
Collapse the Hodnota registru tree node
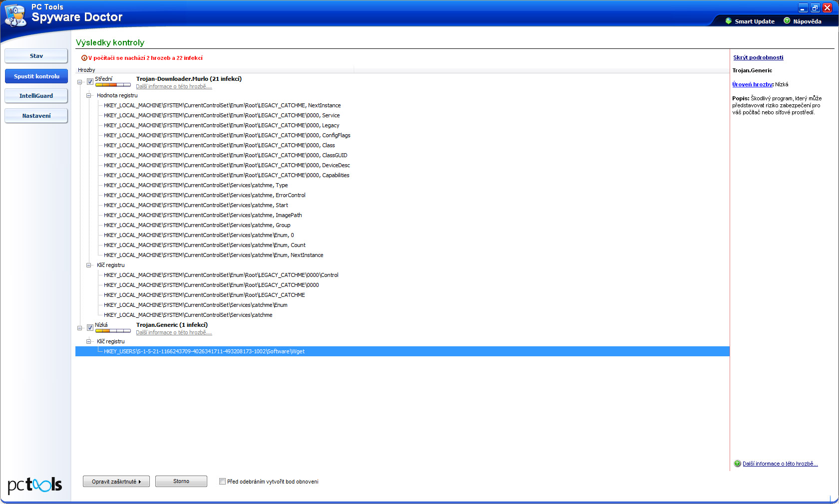click(89, 95)
